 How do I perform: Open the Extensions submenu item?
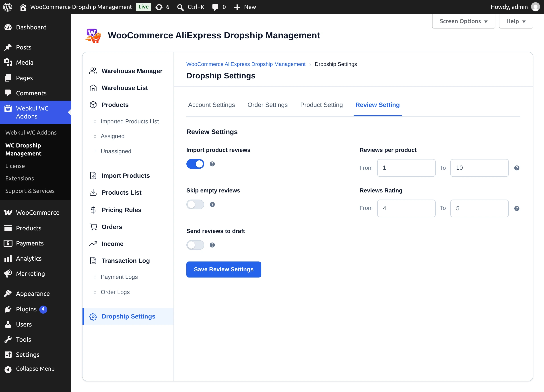20,178
